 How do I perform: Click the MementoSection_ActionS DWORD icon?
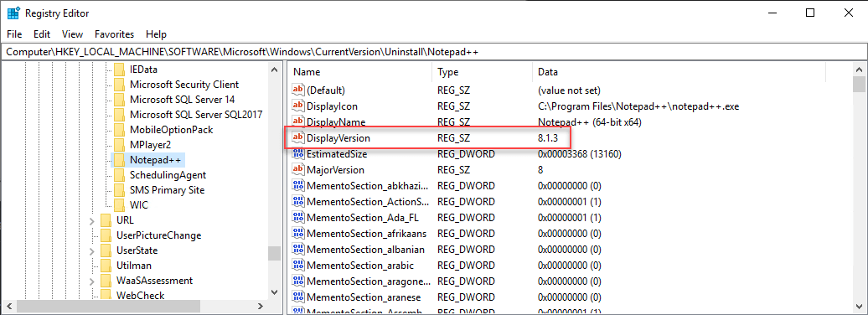coord(298,202)
